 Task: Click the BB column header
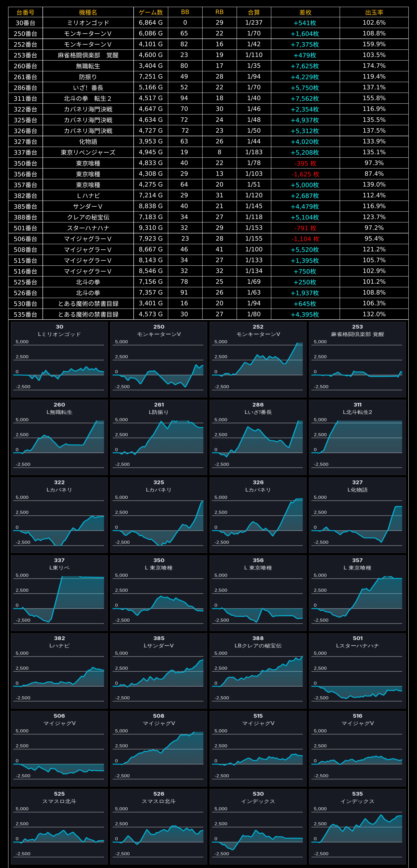(x=185, y=12)
